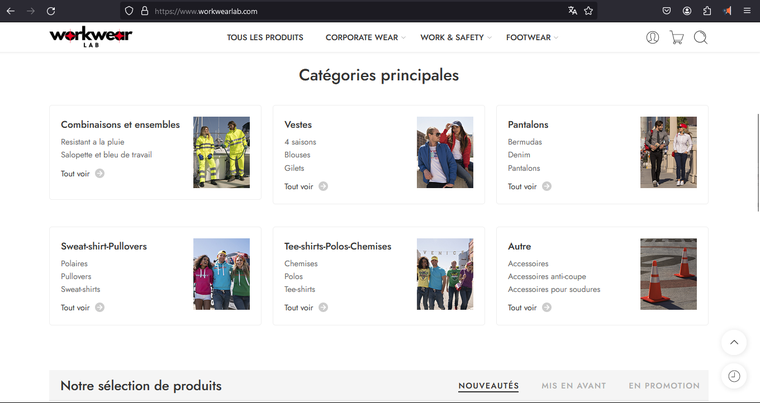Image resolution: width=760 pixels, height=403 pixels.
Task: Click the browser forward arrow
Action: 31,11
